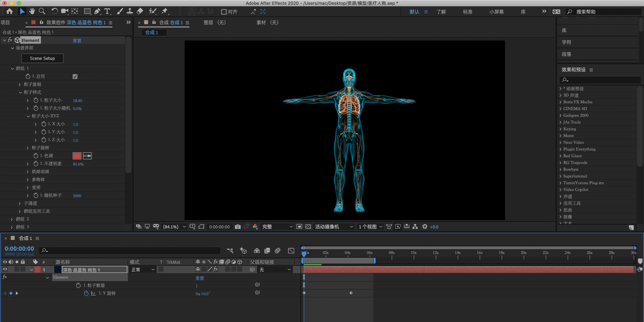This screenshot has width=644, height=322.
Task: Switch to the 默认 workspace
Action: point(414,12)
